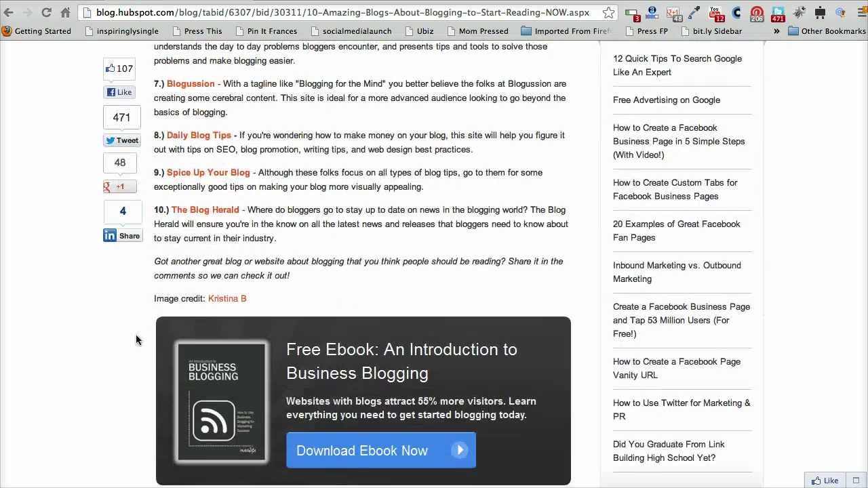Click the Business Blogging ebook cover thumbnail
The width and height of the screenshot is (868, 488).
[x=221, y=403]
